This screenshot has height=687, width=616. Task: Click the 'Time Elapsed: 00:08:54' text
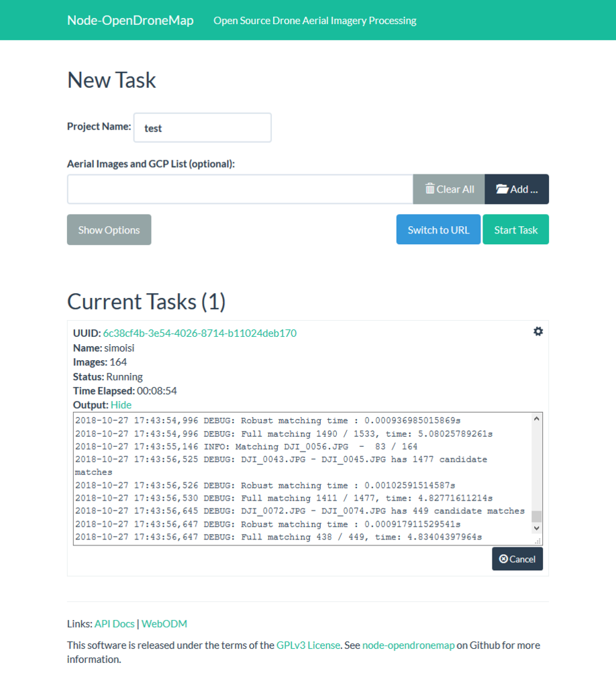(x=125, y=391)
